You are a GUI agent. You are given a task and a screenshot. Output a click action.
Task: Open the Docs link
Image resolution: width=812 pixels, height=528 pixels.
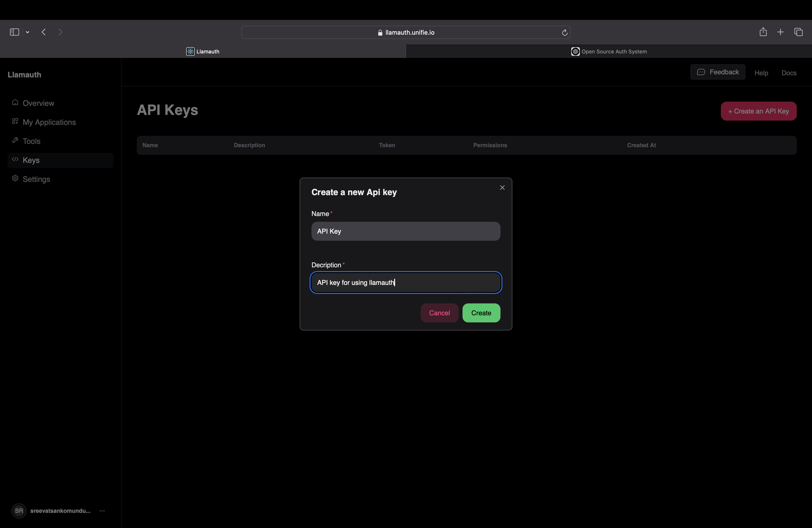coord(789,73)
